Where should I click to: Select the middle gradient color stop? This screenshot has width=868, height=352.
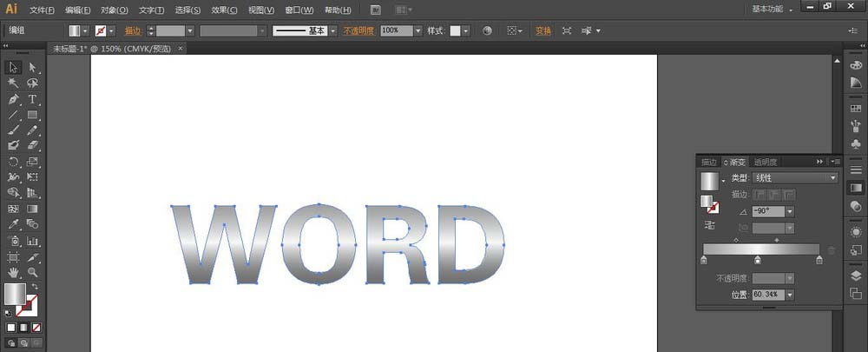(x=757, y=260)
